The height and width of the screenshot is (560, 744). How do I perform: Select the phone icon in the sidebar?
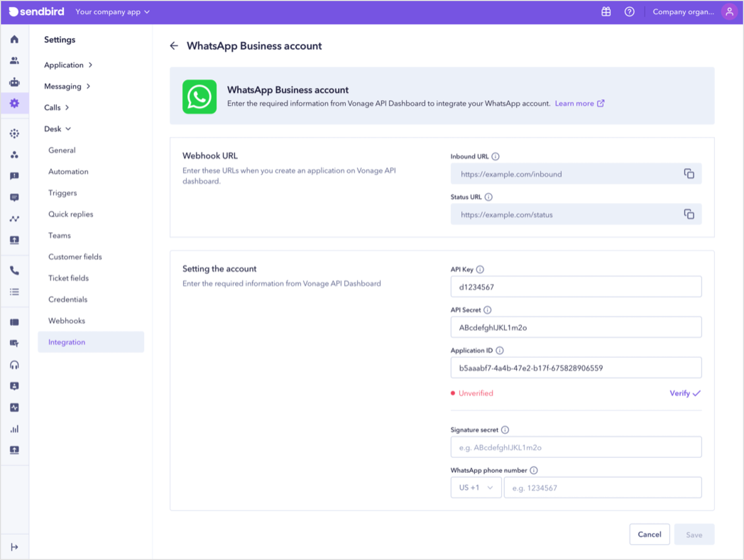[x=14, y=270]
